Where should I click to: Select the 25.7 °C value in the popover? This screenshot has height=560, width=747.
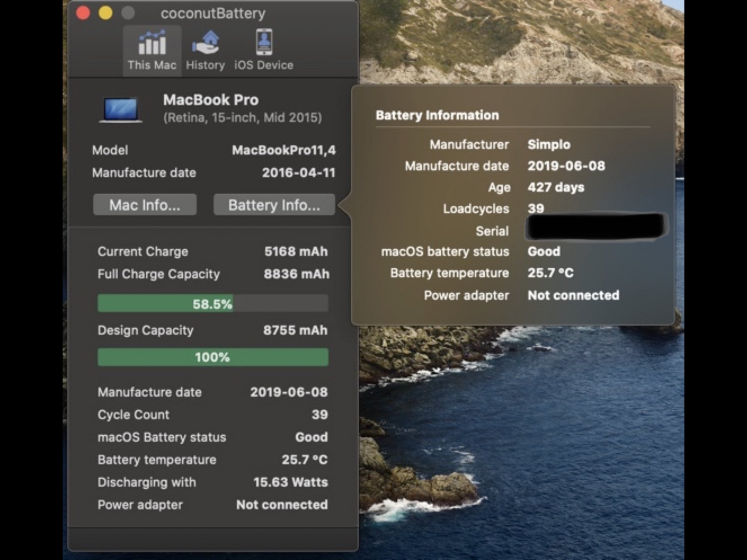(551, 273)
